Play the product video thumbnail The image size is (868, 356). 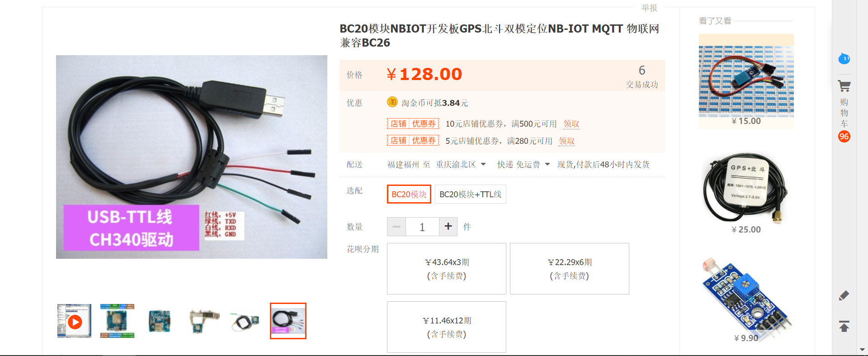(x=75, y=321)
